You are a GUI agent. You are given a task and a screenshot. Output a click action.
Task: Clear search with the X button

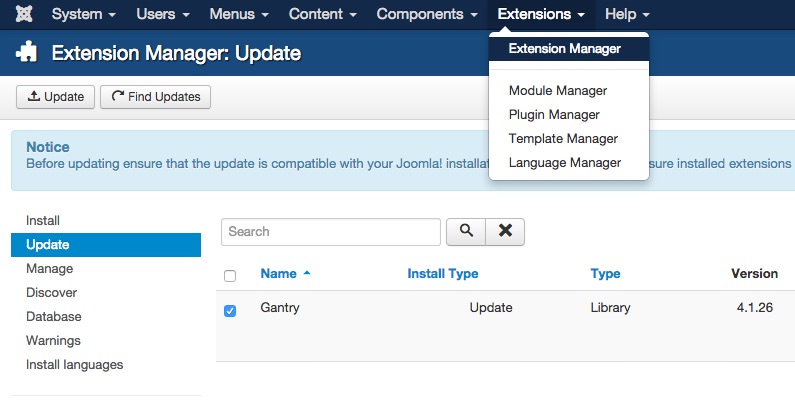point(505,231)
